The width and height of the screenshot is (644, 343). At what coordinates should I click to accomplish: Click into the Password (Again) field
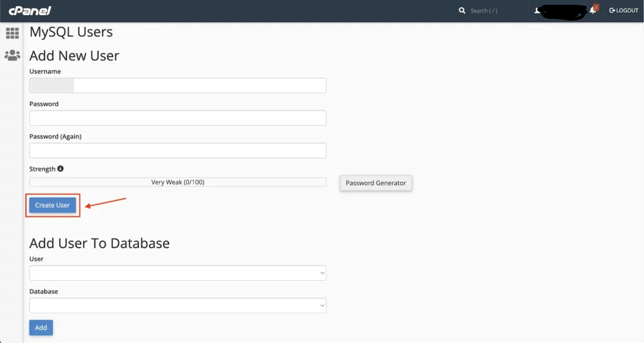[178, 150]
